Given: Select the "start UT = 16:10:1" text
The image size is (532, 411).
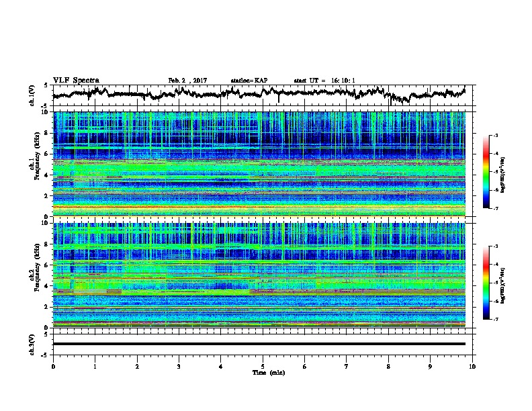Looking at the screenshot, I should click(x=324, y=81).
